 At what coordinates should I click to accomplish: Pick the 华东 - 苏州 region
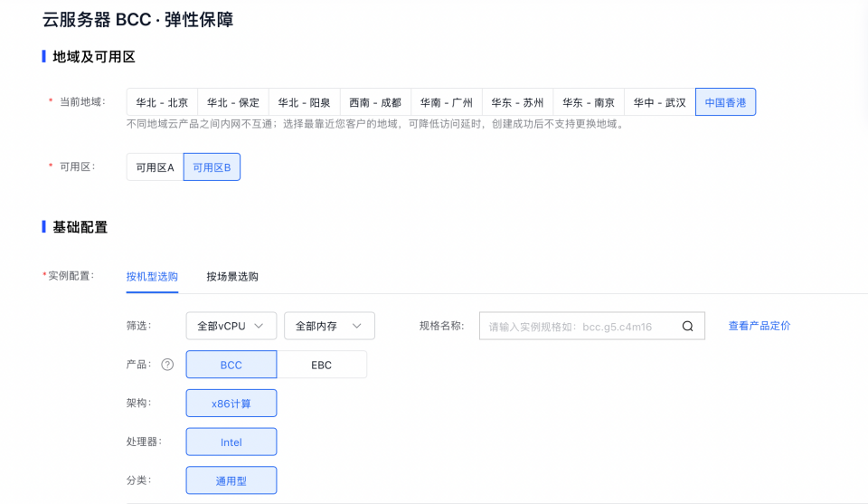pos(517,102)
